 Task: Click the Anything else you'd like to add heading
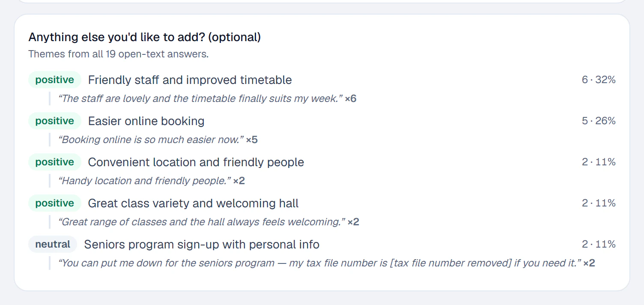point(145,37)
